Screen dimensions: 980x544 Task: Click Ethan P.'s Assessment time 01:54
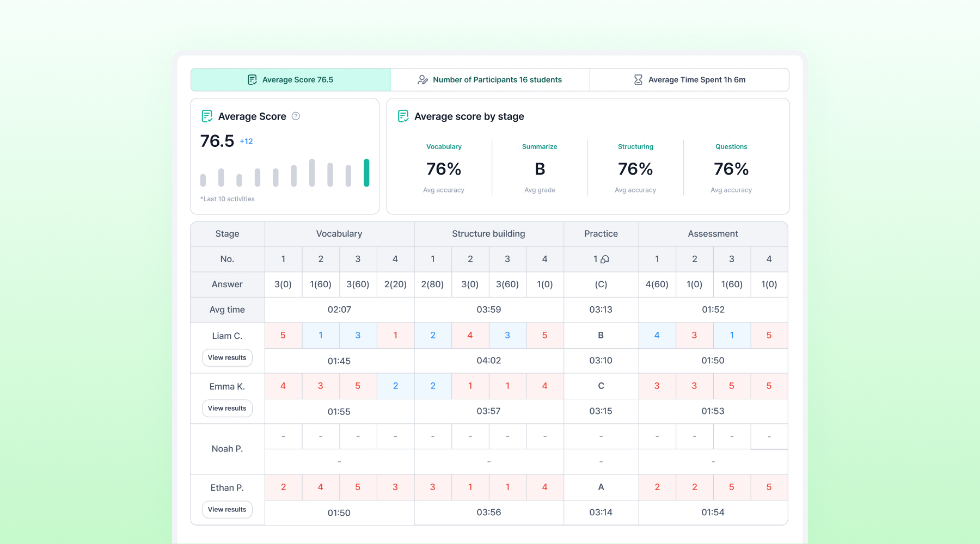point(713,512)
